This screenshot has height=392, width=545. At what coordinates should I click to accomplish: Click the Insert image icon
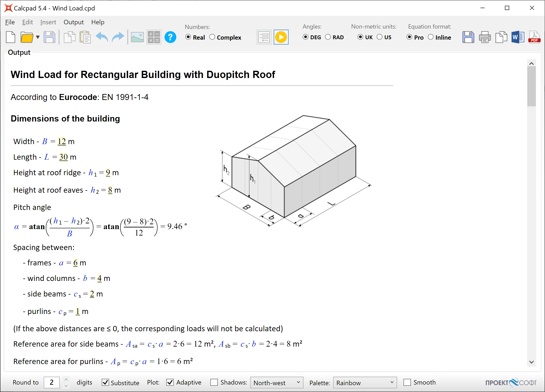coord(137,37)
